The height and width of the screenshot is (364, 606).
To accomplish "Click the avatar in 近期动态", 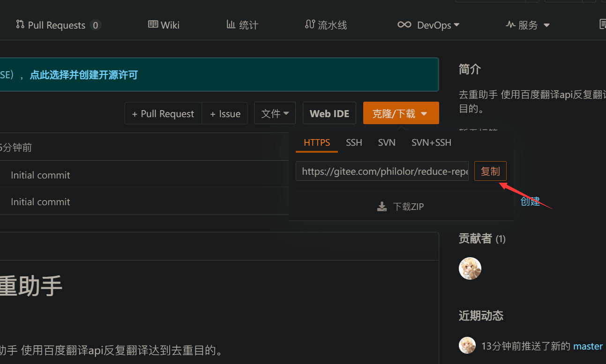I will click(467, 345).
